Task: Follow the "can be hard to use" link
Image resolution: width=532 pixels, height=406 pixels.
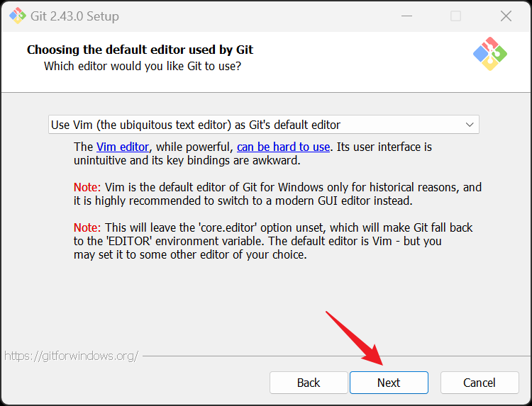Action: pyautogui.click(x=283, y=147)
